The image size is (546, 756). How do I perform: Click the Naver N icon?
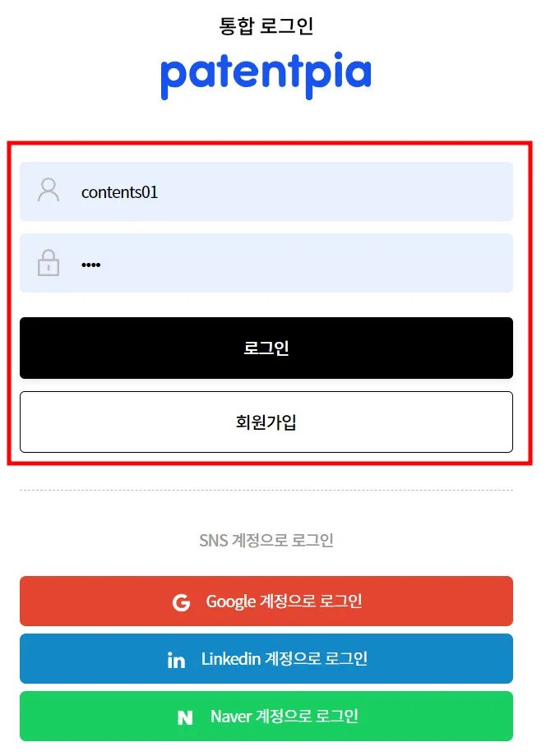tap(185, 717)
